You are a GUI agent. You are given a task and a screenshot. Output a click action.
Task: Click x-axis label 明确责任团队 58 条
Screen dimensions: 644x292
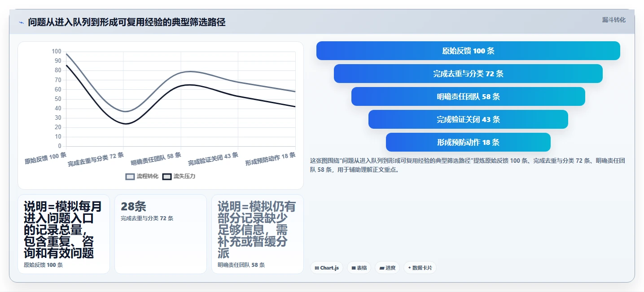coord(156,159)
